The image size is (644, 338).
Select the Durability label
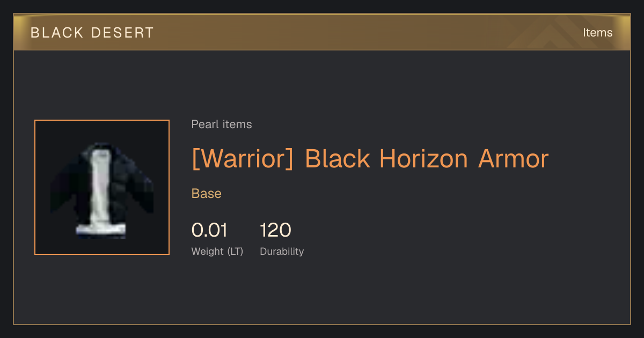[282, 252]
